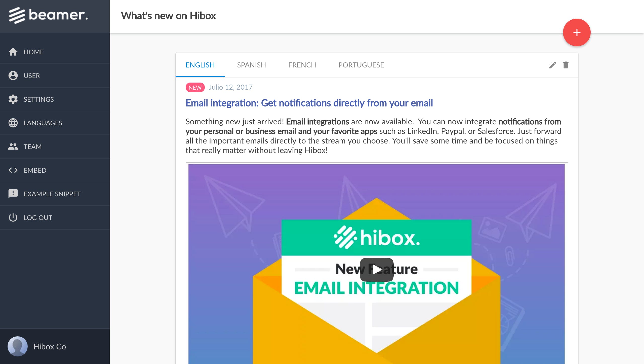Switch to the French tab

302,65
